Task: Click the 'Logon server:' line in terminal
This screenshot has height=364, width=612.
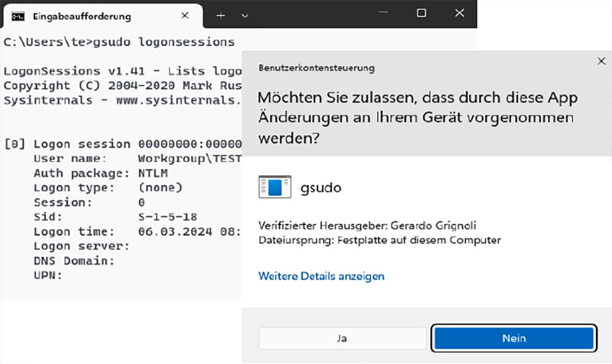Action: pos(82,246)
